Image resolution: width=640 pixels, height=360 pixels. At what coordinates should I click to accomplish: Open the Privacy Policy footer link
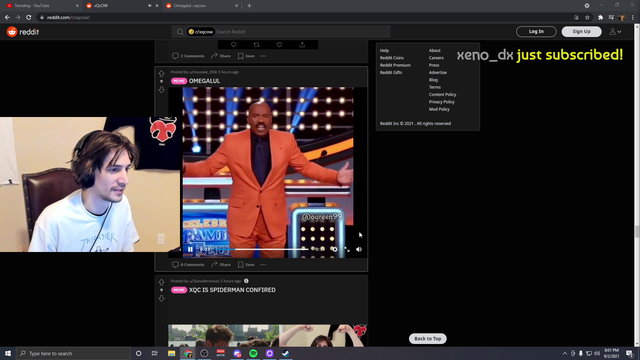(x=442, y=102)
